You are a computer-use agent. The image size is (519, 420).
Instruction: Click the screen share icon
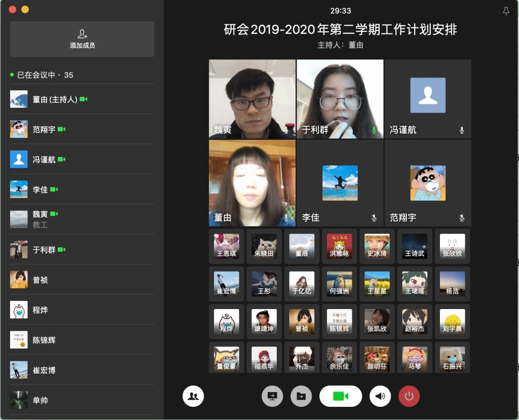point(272,396)
